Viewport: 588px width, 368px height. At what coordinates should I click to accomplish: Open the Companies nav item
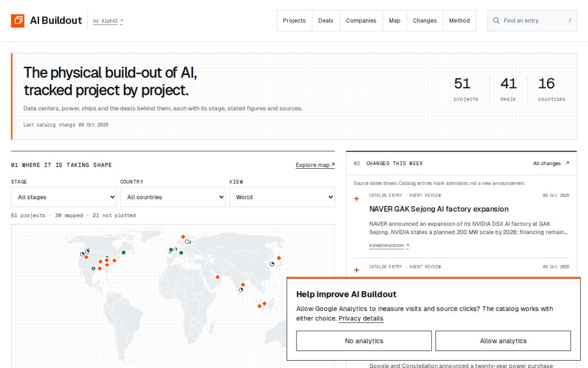pos(361,21)
